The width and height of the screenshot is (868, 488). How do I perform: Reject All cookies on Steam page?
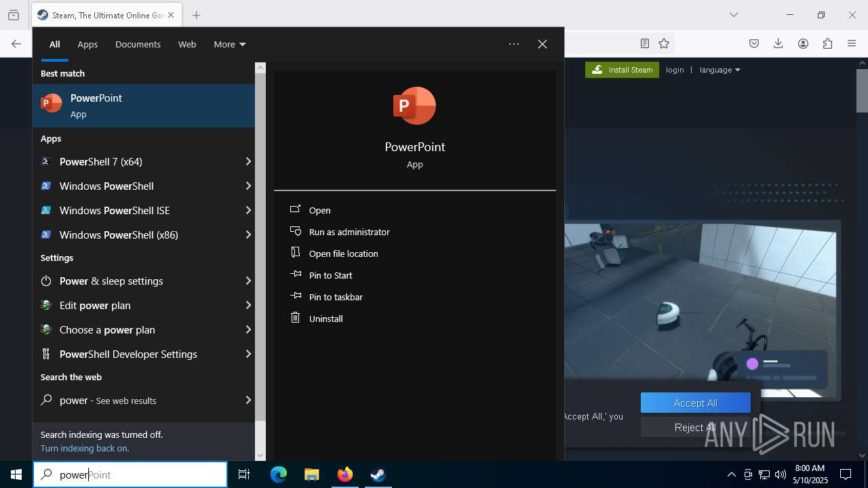tap(696, 427)
